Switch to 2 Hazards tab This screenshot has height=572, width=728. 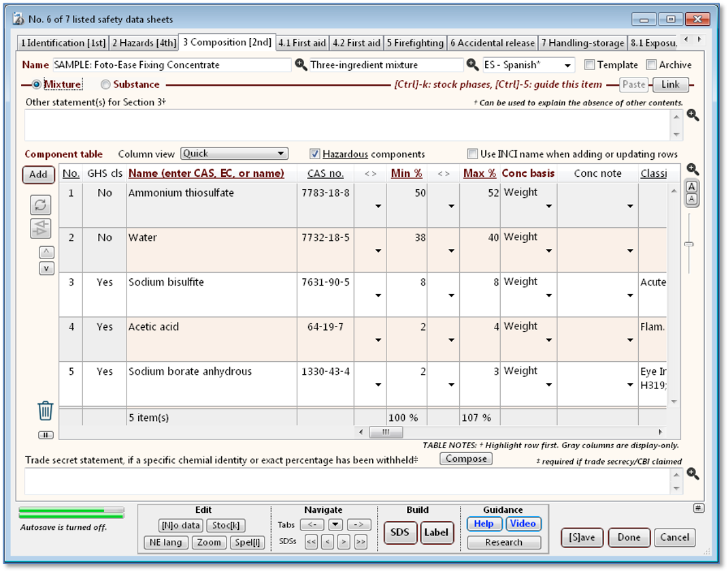click(x=144, y=43)
